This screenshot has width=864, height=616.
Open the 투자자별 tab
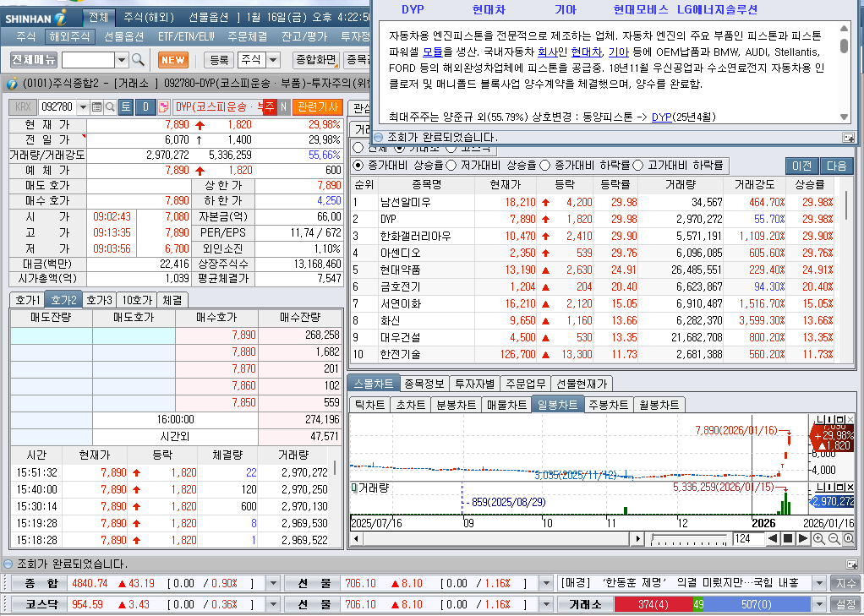[474, 384]
